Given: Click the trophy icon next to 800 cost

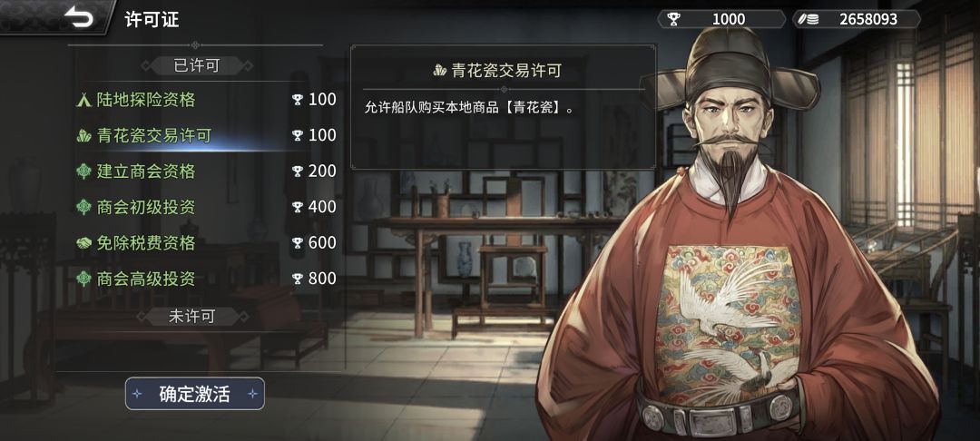Looking at the screenshot, I should (x=299, y=279).
